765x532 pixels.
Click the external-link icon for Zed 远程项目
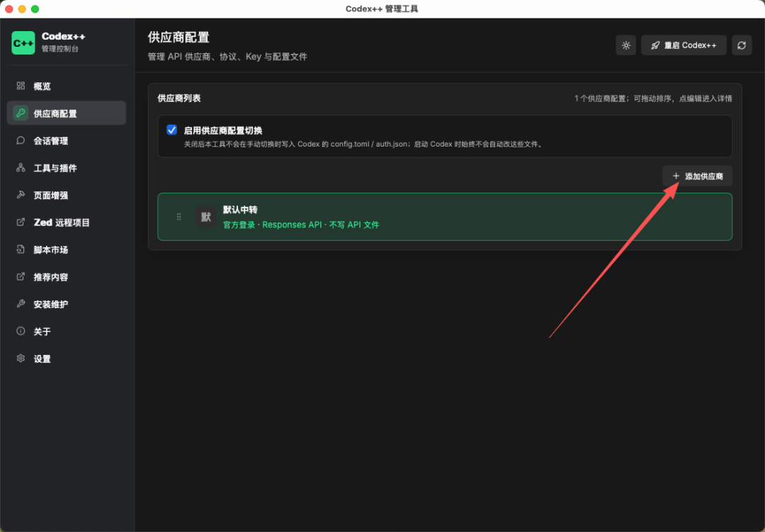click(x=21, y=222)
